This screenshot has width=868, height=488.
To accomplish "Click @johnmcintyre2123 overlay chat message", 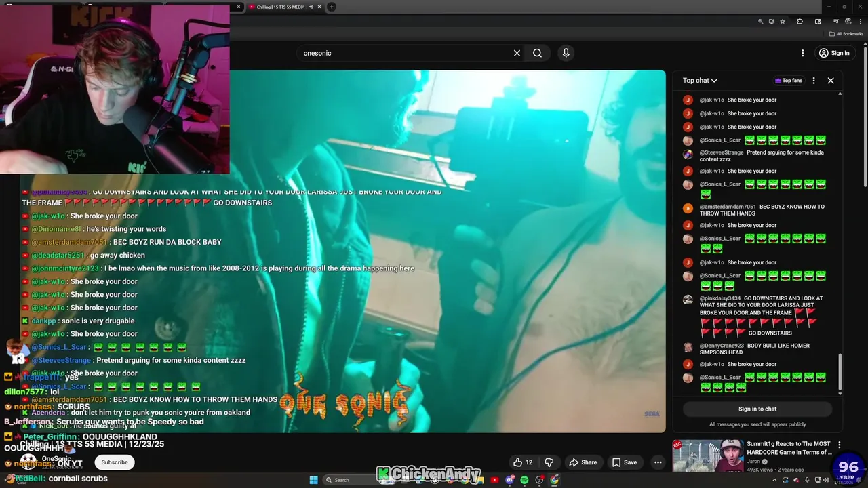I will pos(218,268).
